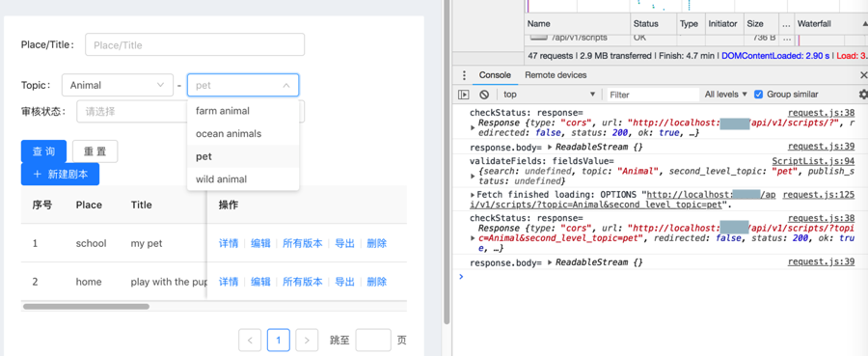
Task: Click the console prompt caret line
Action: 660,276
